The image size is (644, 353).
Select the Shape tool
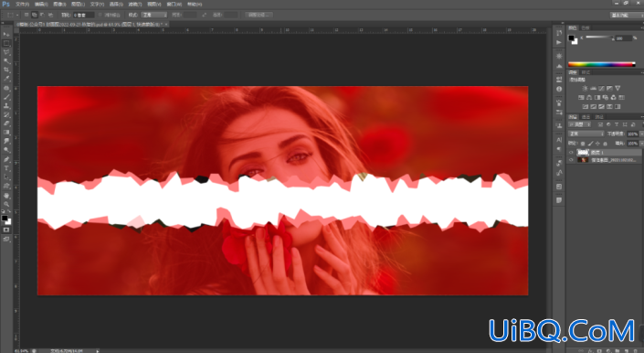(x=6, y=187)
